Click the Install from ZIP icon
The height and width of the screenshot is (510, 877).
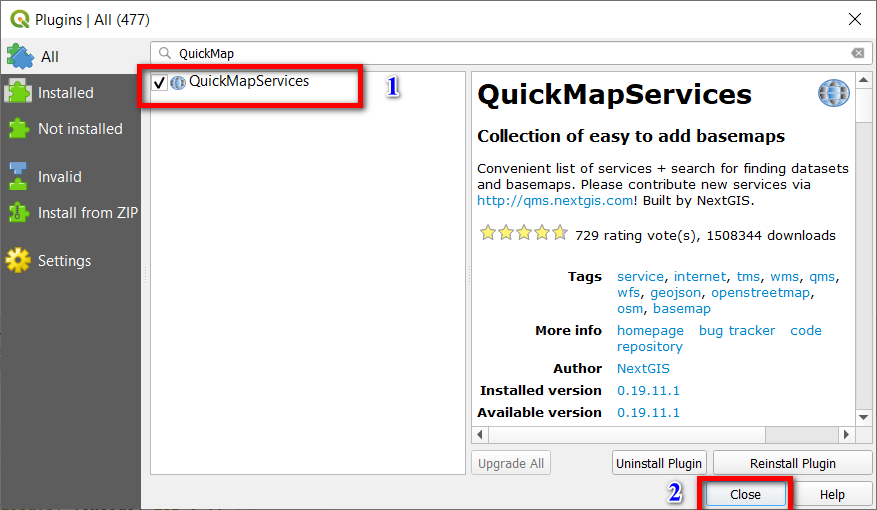[18, 212]
